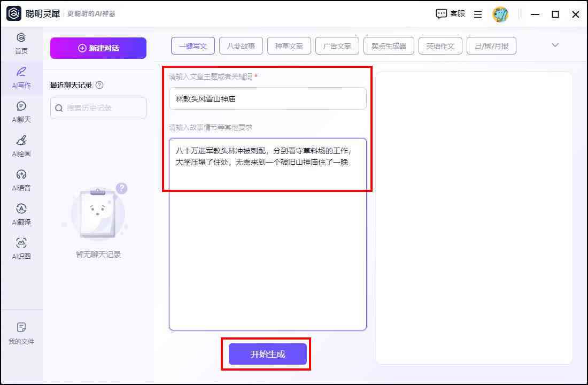Select the 八卦故事 tab
The height and width of the screenshot is (385, 588).
click(241, 46)
